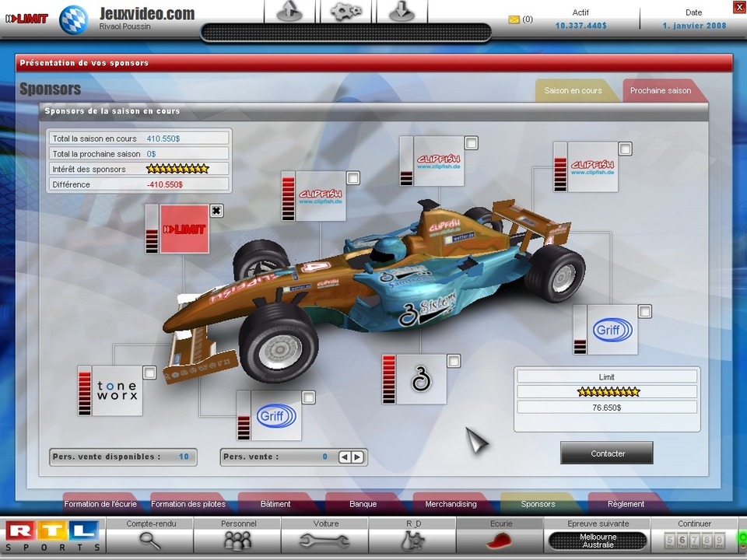Open the mail envelope inbox
The image size is (747, 560).
click(514, 19)
